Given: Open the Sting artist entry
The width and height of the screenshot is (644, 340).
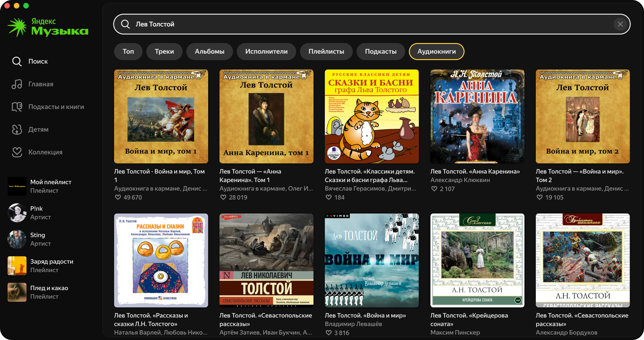Looking at the screenshot, I should [x=40, y=239].
